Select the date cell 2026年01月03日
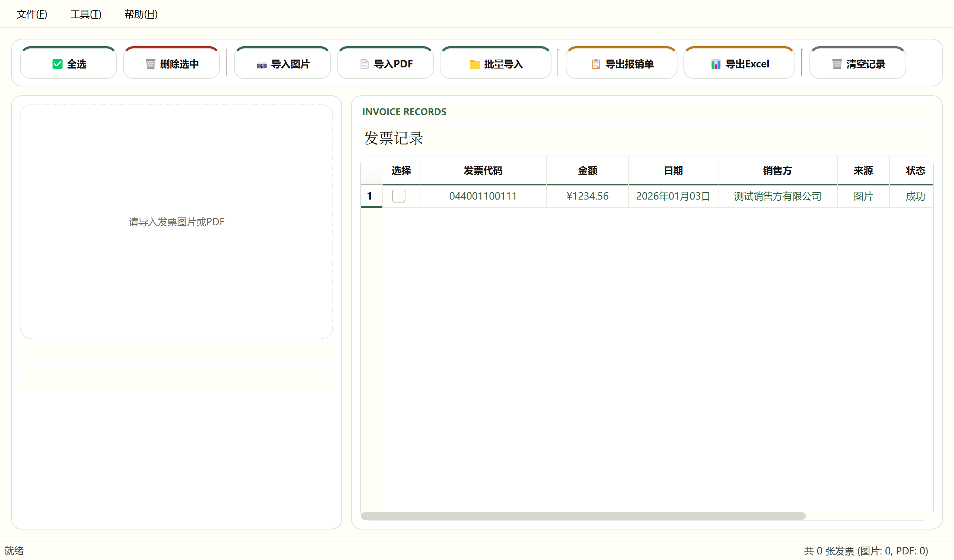This screenshot has height=560, width=954. click(673, 196)
